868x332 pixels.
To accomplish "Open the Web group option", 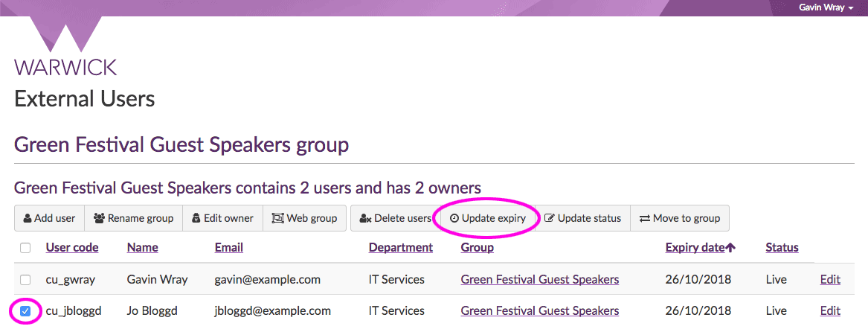I will [304, 218].
